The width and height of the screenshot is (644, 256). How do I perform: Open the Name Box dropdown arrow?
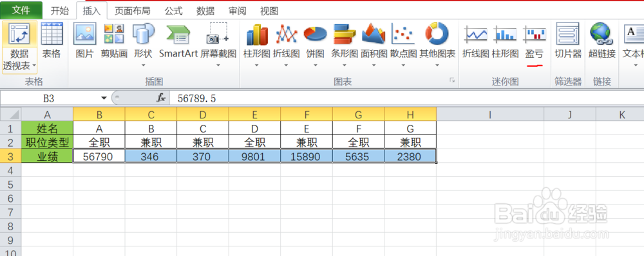pos(104,98)
